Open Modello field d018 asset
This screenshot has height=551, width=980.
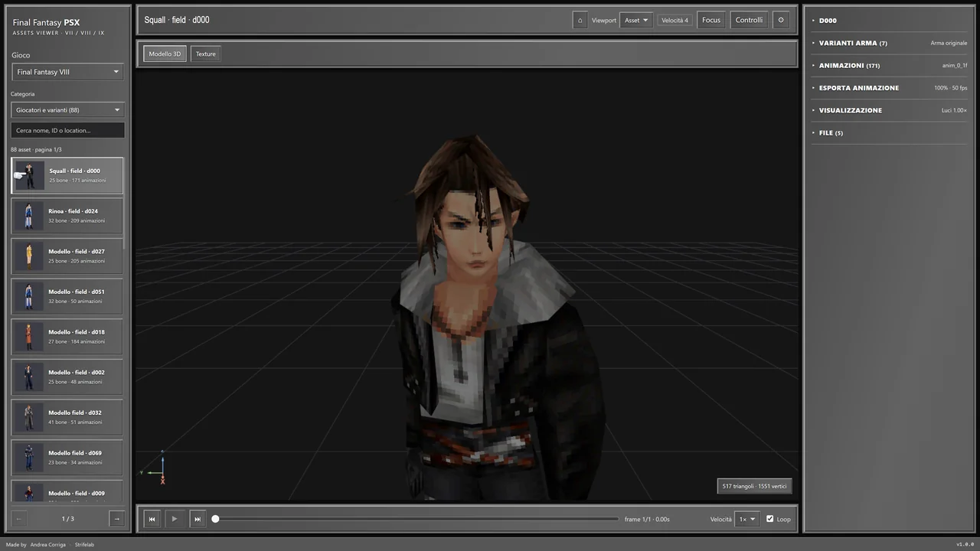coord(67,337)
